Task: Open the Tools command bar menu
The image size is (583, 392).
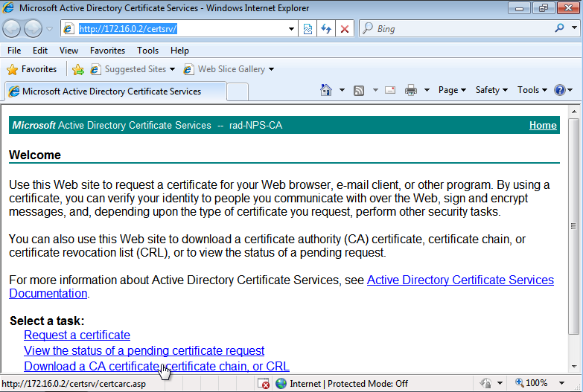Action: point(532,90)
